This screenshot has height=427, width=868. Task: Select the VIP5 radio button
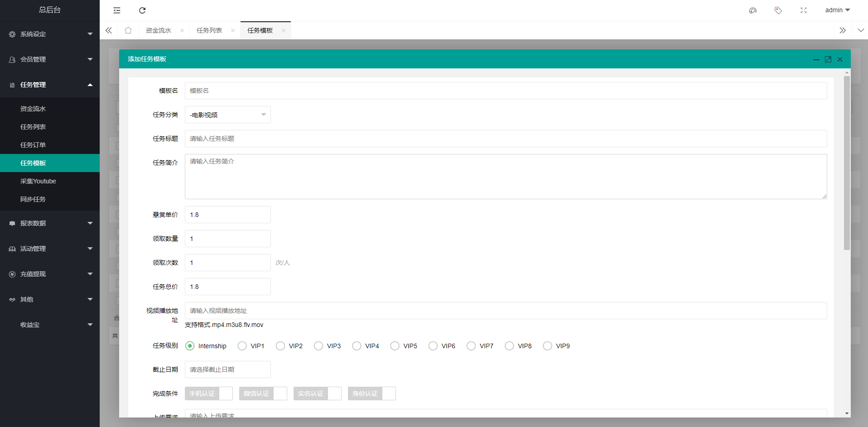coord(395,346)
